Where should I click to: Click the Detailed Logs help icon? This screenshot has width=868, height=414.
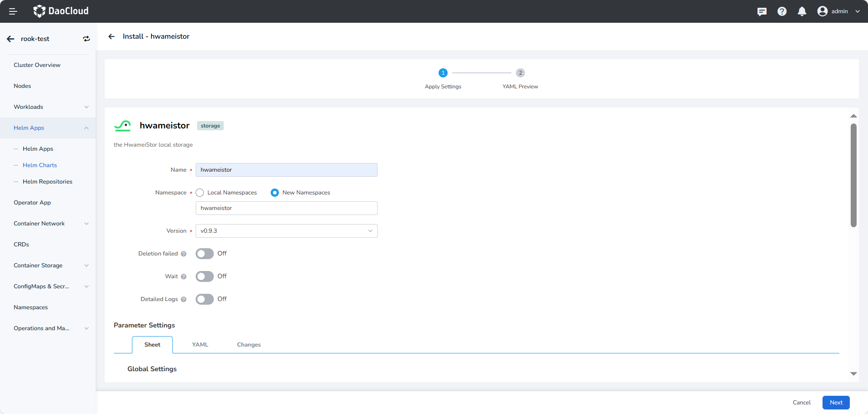pos(184,300)
